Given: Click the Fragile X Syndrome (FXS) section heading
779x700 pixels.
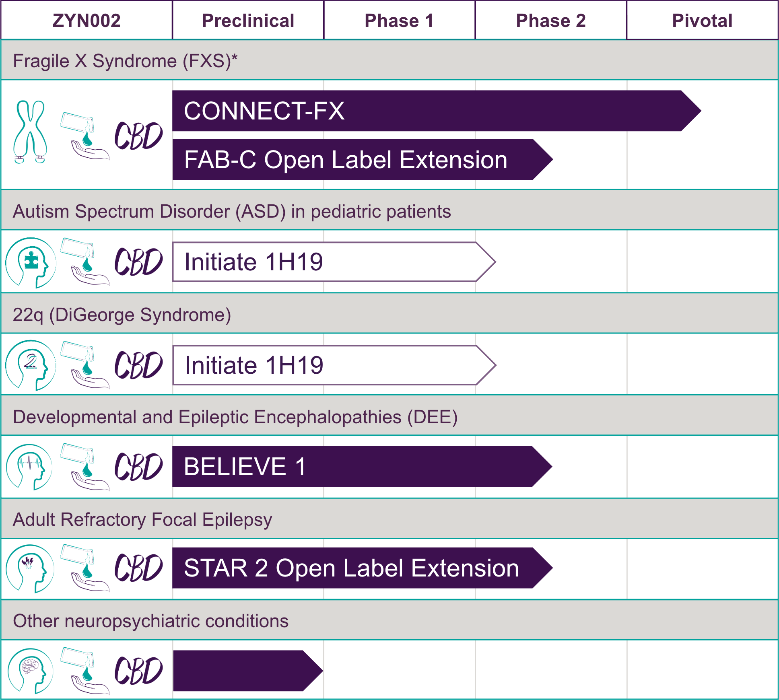Looking at the screenshot, I should coord(125,61).
